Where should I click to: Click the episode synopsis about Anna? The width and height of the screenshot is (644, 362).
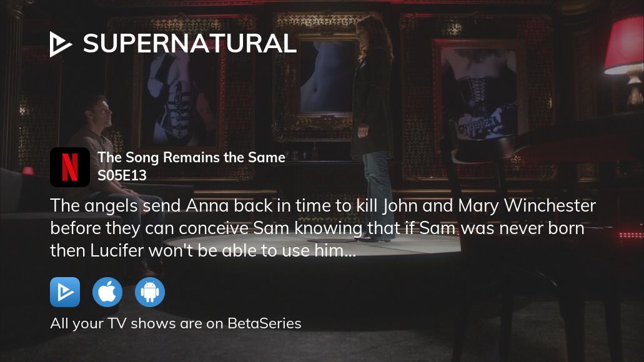point(323,228)
